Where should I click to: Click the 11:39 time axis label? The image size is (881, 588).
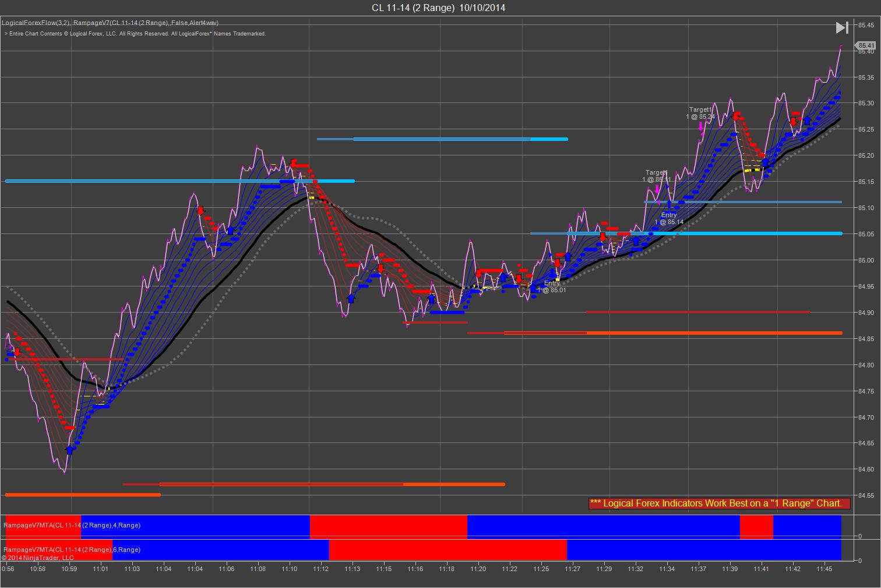click(730, 569)
